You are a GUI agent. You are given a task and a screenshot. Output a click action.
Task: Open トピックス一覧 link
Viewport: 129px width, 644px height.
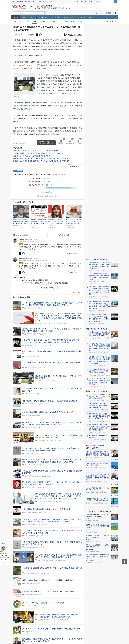coord(111,22)
